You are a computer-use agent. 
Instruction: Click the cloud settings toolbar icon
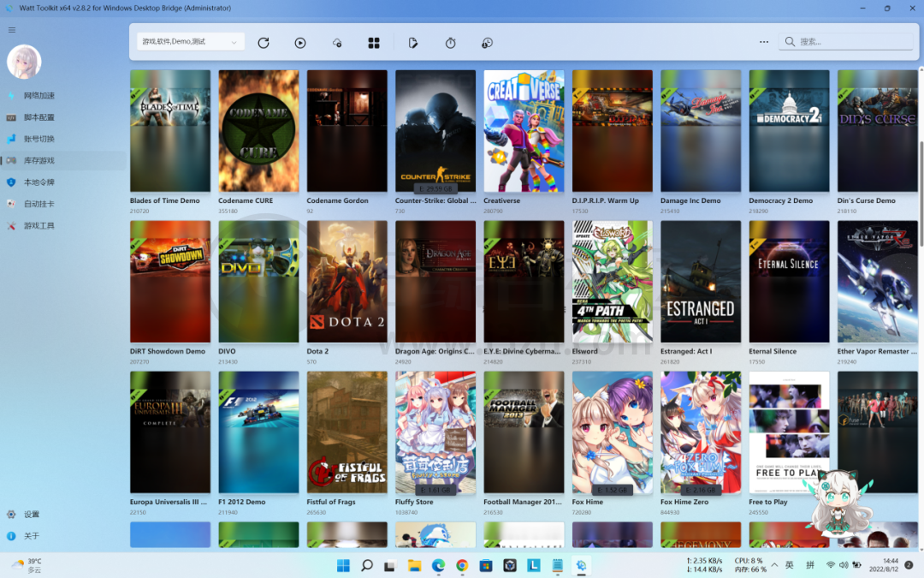(337, 43)
